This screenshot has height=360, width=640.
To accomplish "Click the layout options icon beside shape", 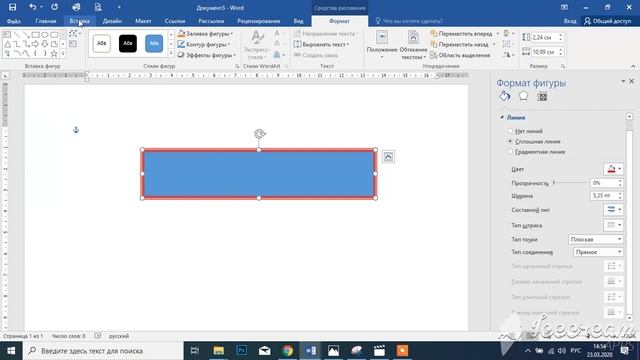I will pyautogui.click(x=388, y=157).
